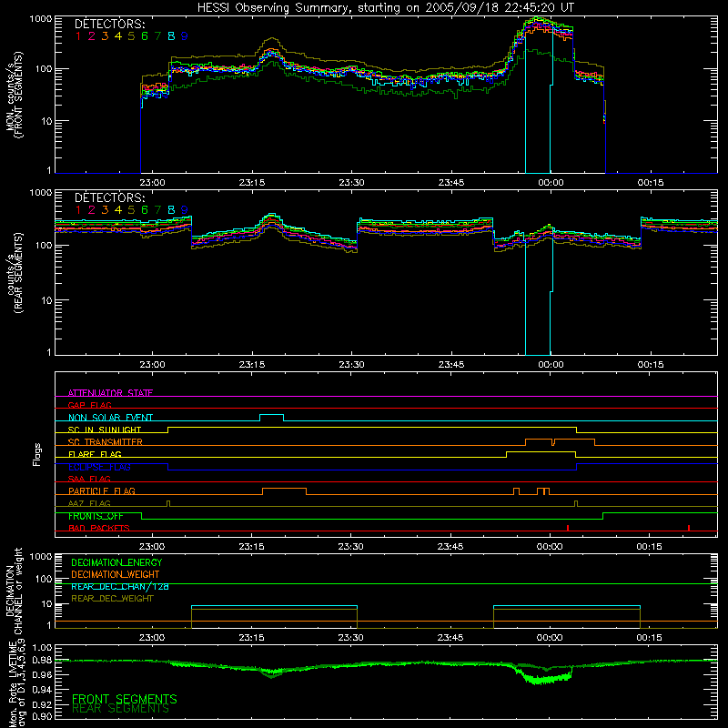Click the Flags vertical axis title
The width and height of the screenshot is (728, 728).
click(x=36, y=454)
